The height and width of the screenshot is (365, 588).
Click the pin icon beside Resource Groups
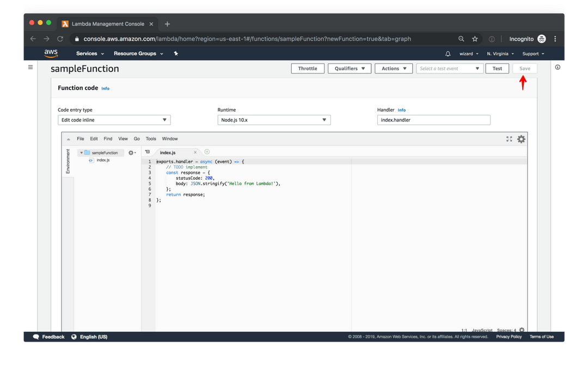(176, 53)
